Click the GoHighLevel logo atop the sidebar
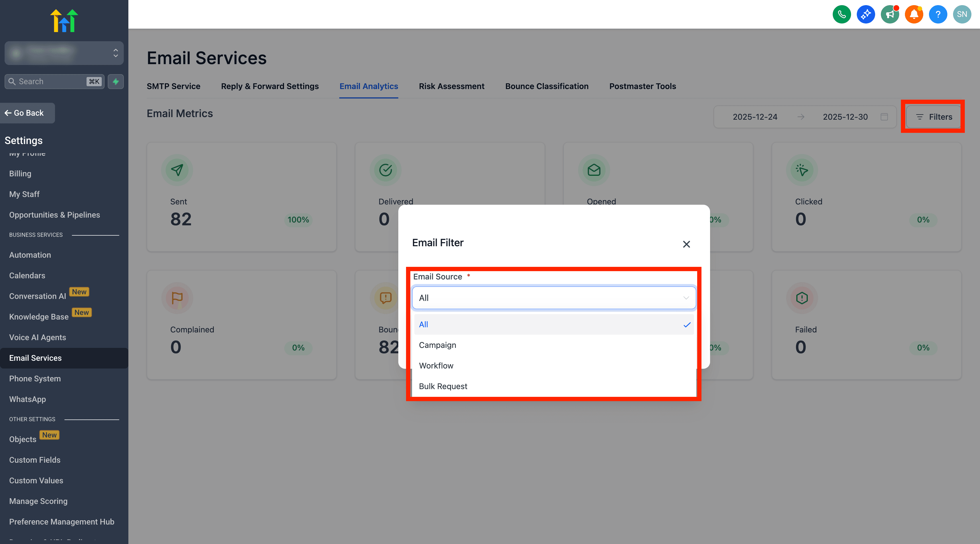The height and width of the screenshot is (544, 980). (x=64, y=20)
